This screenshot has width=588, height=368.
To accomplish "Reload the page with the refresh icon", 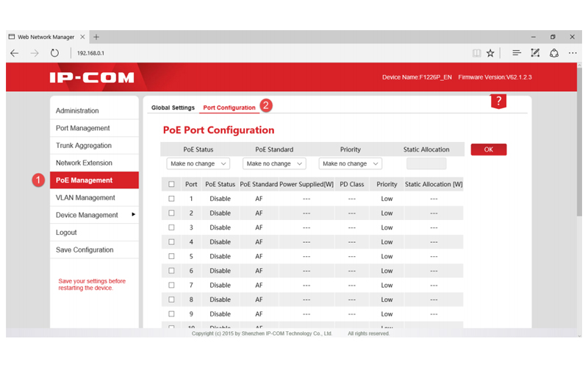I will point(54,53).
